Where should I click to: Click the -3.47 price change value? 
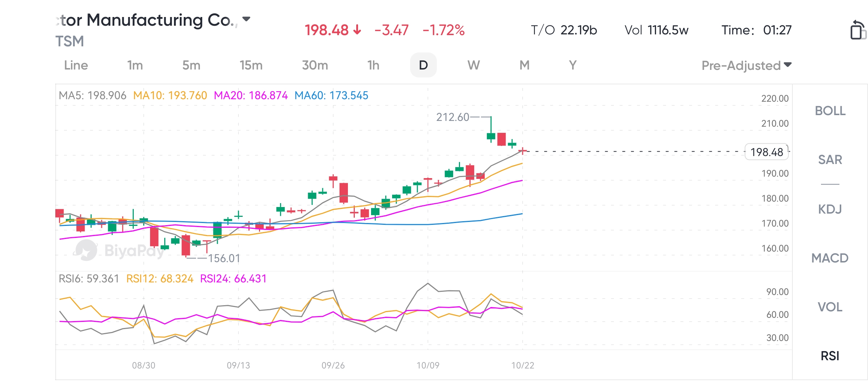click(391, 30)
